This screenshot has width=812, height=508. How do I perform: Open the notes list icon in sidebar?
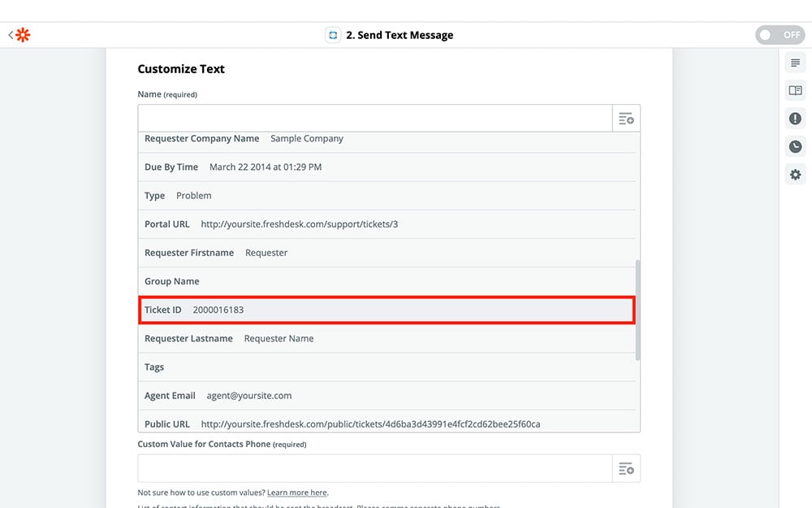click(795, 63)
